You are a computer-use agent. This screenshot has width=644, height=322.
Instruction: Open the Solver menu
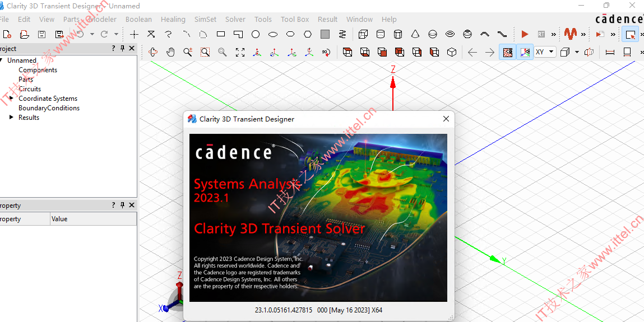pyautogui.click(x=235, y=19)
